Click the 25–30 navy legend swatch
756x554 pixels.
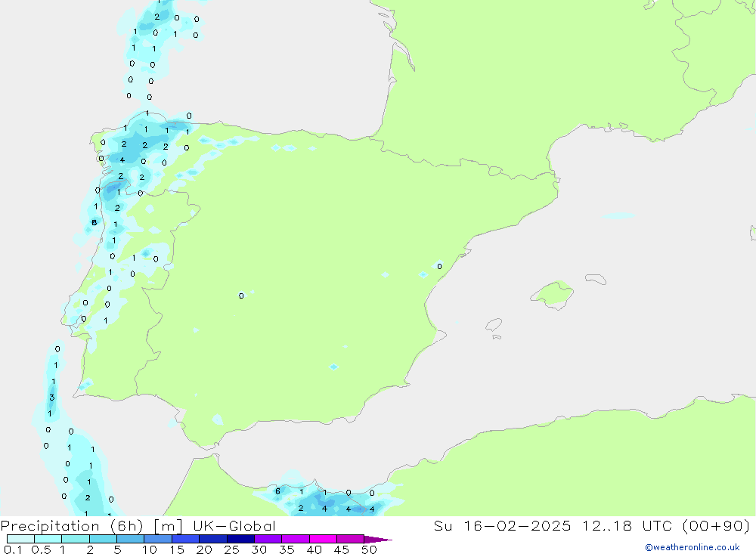[240, 539]
